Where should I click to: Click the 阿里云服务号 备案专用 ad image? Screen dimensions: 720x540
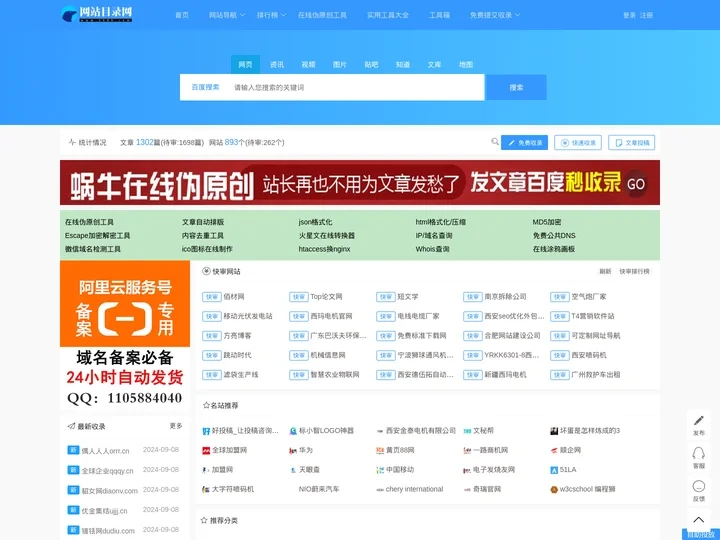(x=125, y=304)
